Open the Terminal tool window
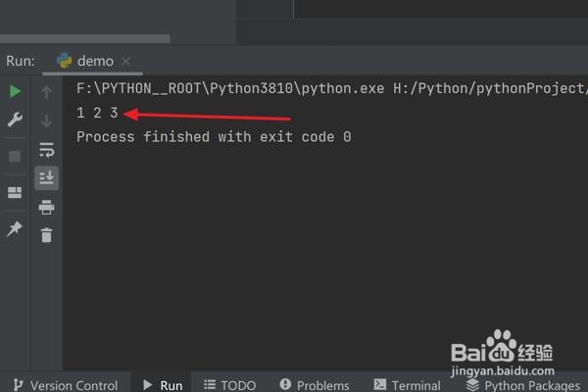Viewport: 588px width, 392px height. [407, 385]
